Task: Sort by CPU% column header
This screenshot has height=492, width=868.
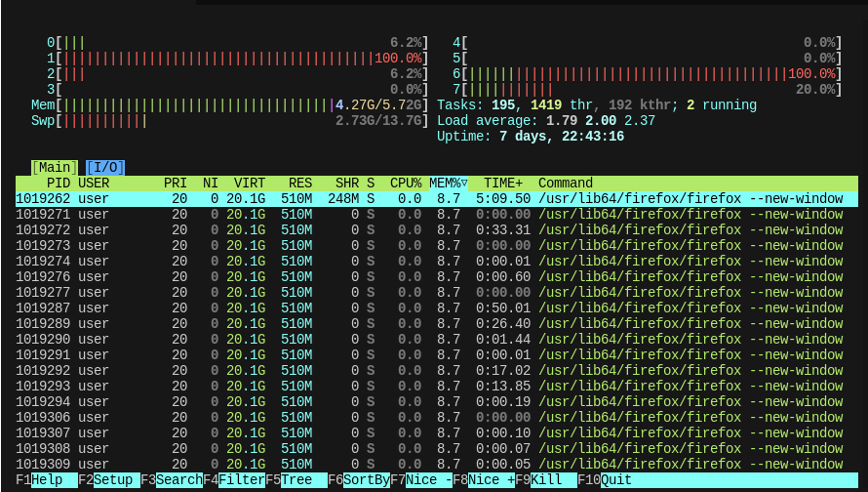Action: (406, 184)
